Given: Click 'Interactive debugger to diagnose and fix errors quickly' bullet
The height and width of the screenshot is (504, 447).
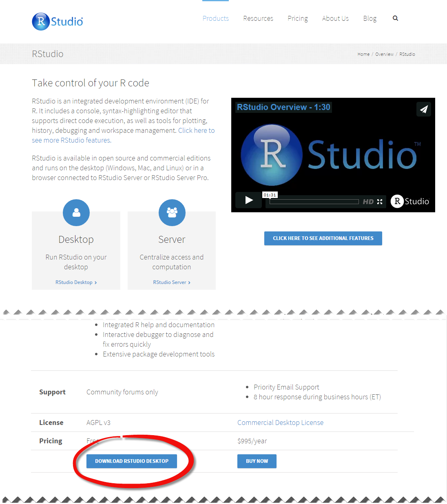Looking at the screenshot, I should click(x=158, y=339).
